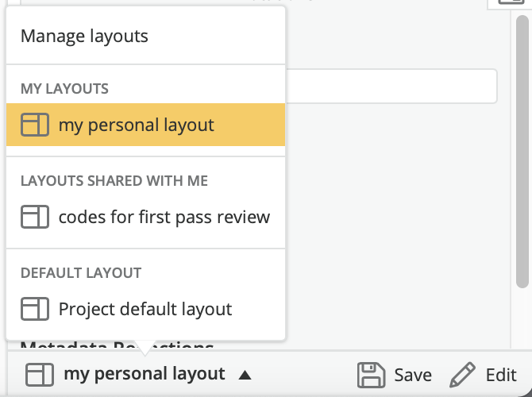
Task: Click layout icon beside 'Project default layout'
Action: pyautogui.click(x=35, y=309)
